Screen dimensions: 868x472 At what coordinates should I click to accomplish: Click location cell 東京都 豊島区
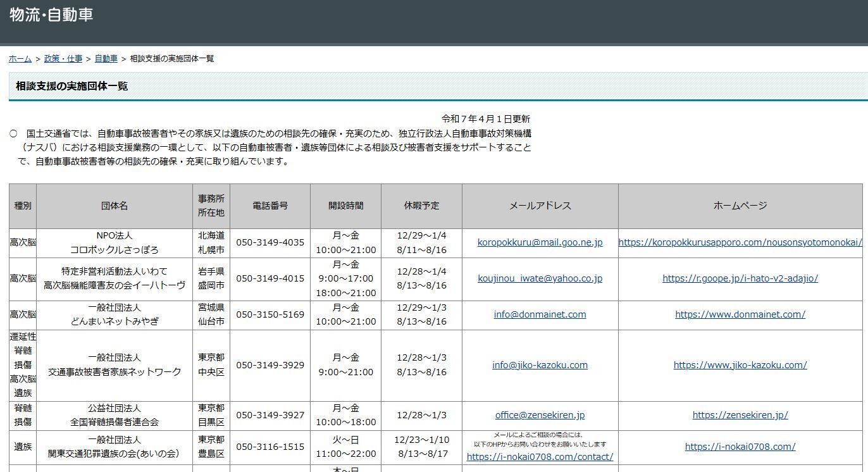(x=211, y=447)
